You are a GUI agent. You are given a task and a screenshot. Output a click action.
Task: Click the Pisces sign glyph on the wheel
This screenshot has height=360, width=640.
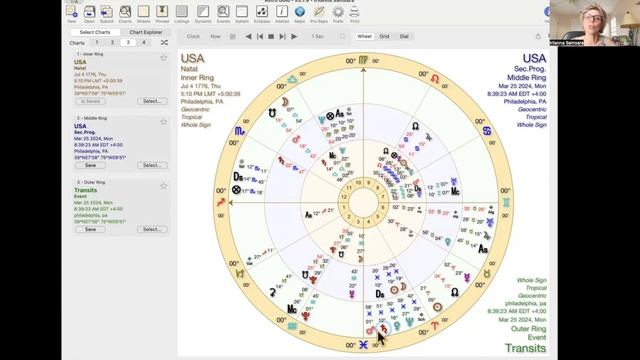[363, 345]
